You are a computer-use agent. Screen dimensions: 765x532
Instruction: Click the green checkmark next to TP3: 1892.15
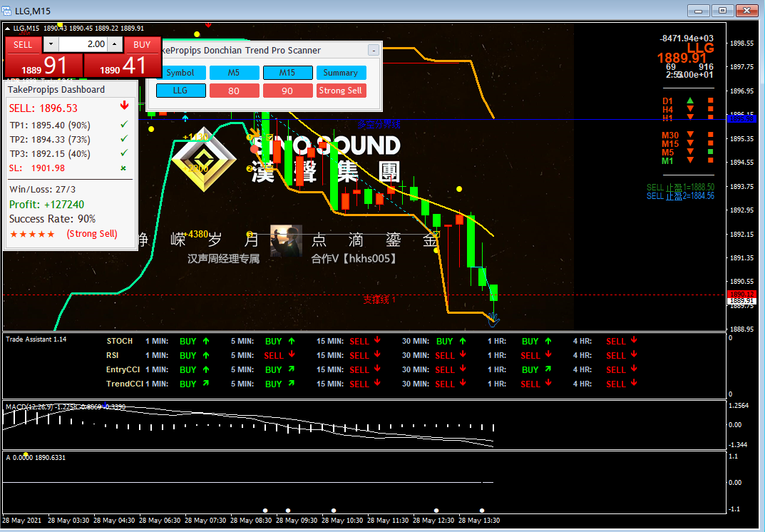[124, 153]
